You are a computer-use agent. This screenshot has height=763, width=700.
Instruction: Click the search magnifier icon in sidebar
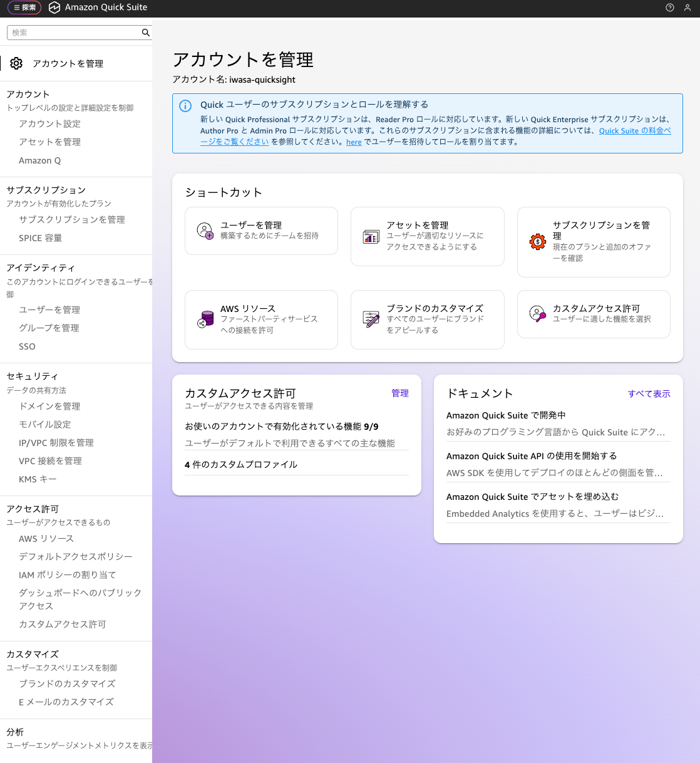pyautogui.click(x=145, y=33)
